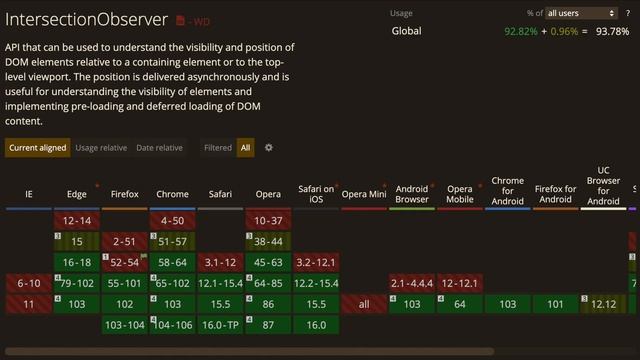The width and height of the screenshot is (640, 360).
Task: Click the Safari column header
Action: (220, 194)
